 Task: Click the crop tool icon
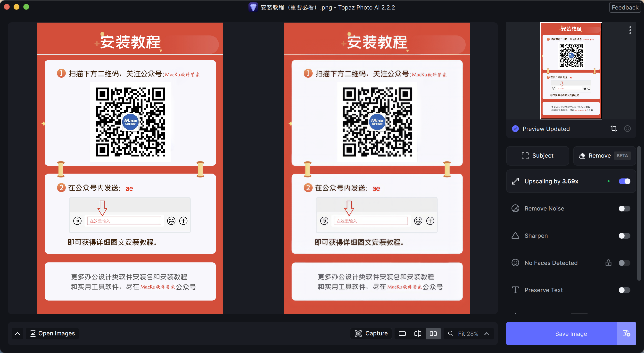(x=614, y=129)
